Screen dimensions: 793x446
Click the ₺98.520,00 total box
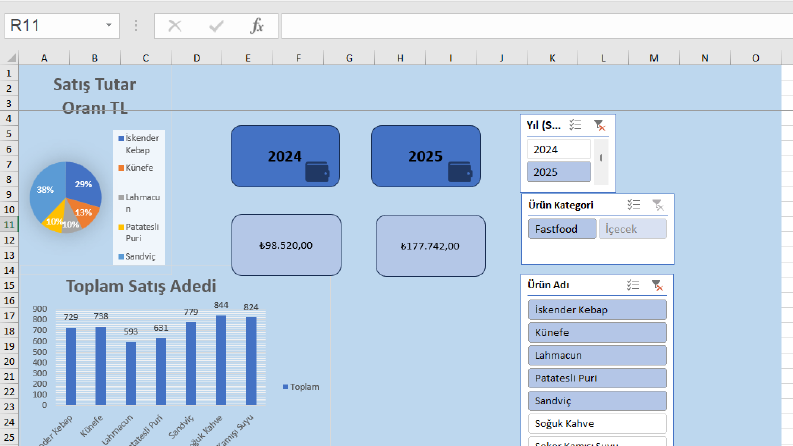click(286, 245)
